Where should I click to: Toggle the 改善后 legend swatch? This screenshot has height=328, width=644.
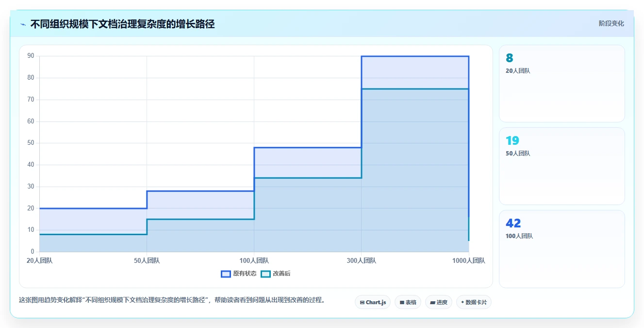(x=265, y=274)
